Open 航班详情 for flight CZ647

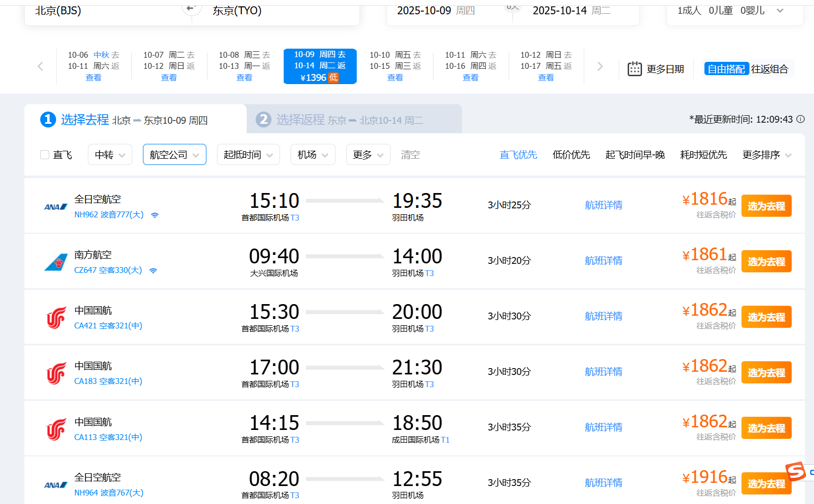tap(603, 260)
